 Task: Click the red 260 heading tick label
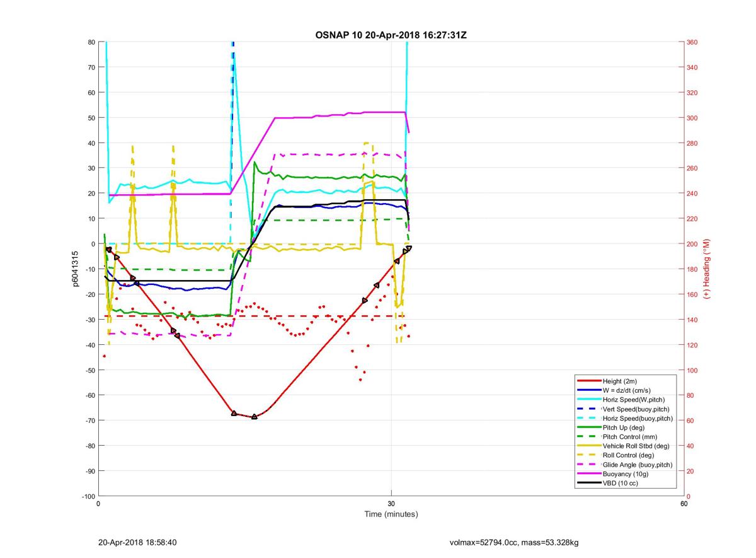click(692, 168)
